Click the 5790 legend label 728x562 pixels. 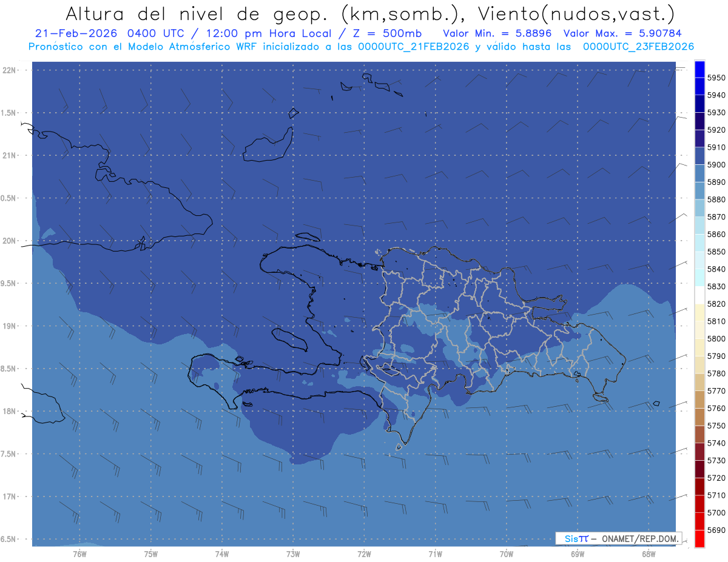coord(716,356)
